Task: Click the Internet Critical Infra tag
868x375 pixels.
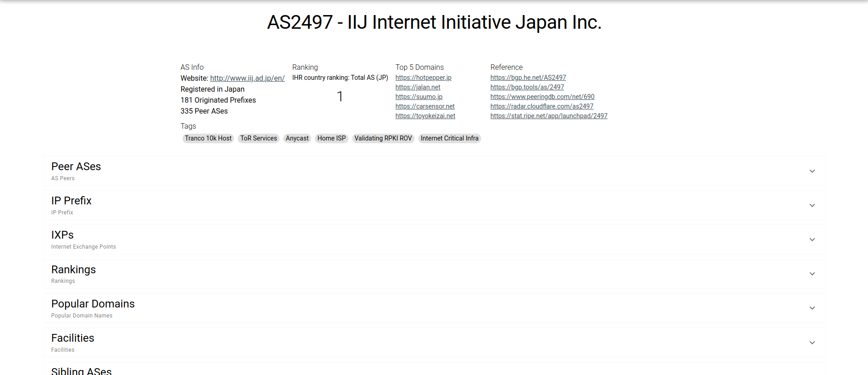Action: pyautogui.click(x=449, y=138)
